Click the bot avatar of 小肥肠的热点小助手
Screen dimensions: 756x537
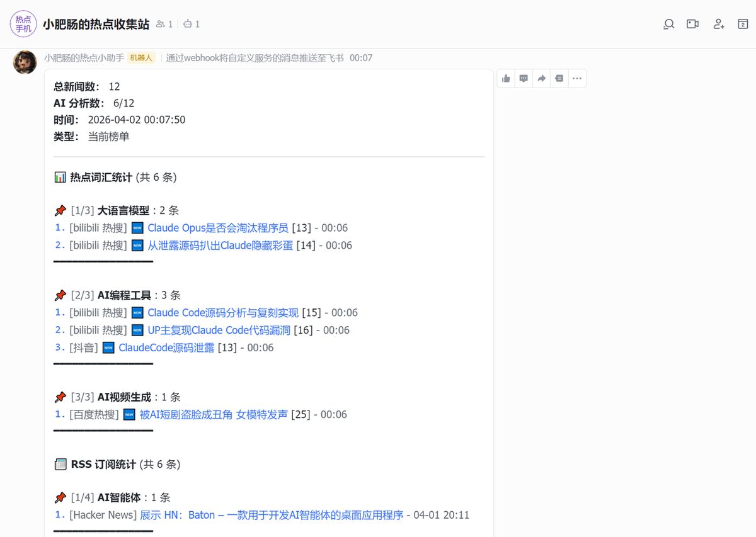(x=25, y=62)
